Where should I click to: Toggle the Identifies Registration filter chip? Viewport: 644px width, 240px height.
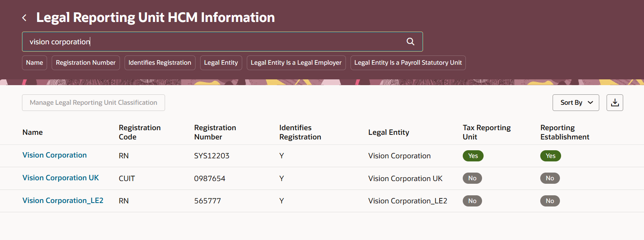(160, 63)
